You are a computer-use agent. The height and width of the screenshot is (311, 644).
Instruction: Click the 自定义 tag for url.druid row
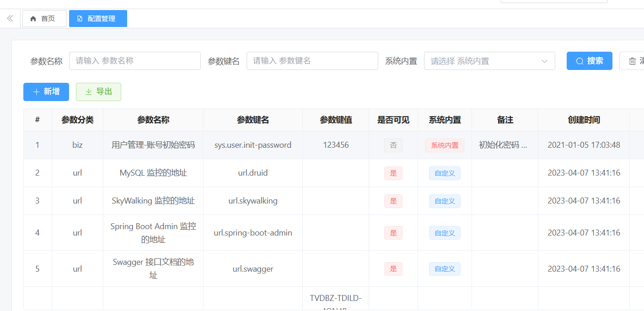[445, 173]
